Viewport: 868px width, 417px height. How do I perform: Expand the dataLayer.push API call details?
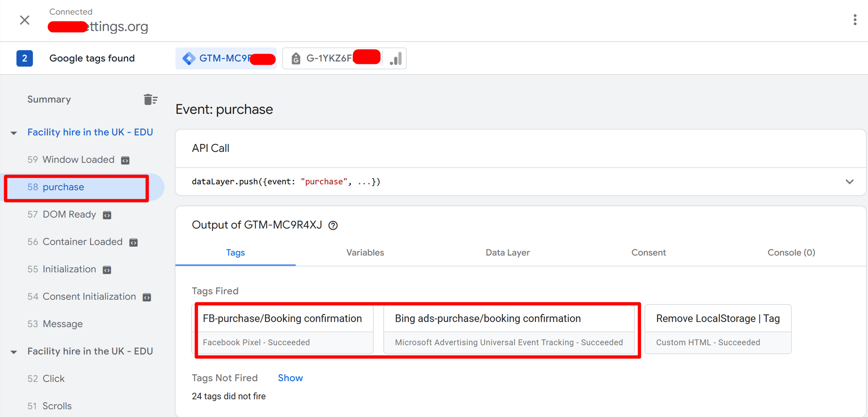click(x=849, y=181)
